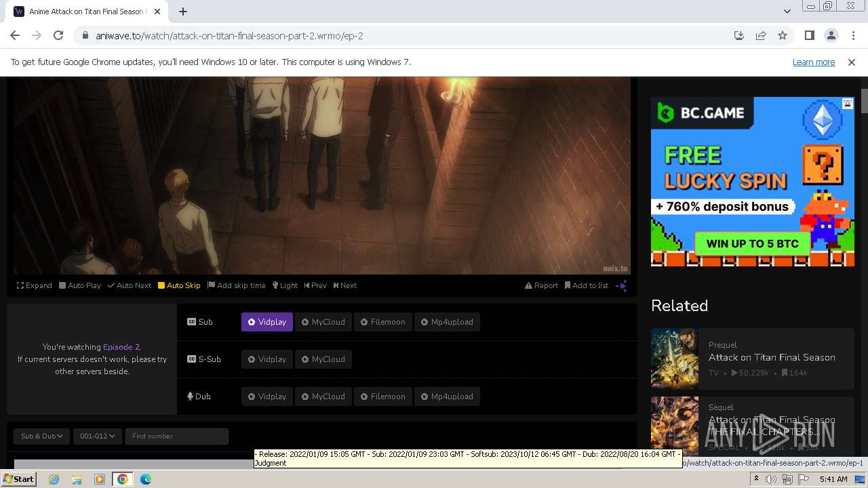
Task: Open the Sub & Dub dropdown
Action: pyautogui.click(x=42, y=436)
